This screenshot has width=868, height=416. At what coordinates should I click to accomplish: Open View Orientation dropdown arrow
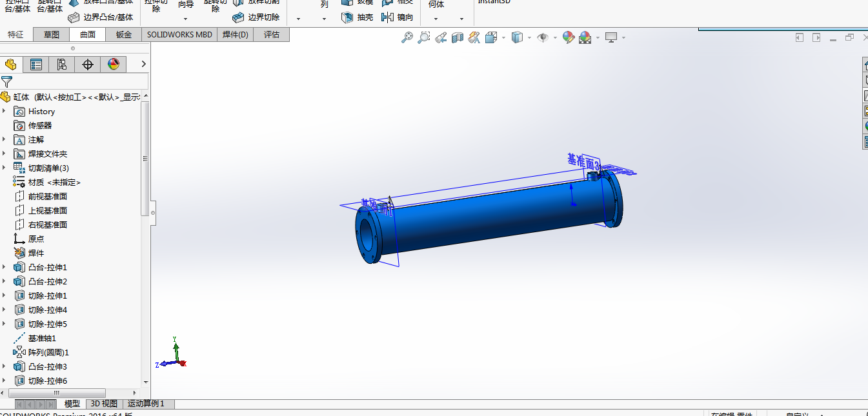coord(503,37)
